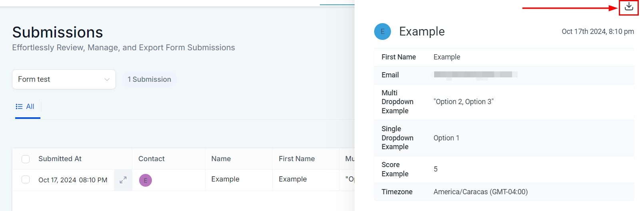
Task: Click the Name column header
Action: coord(221,159)
